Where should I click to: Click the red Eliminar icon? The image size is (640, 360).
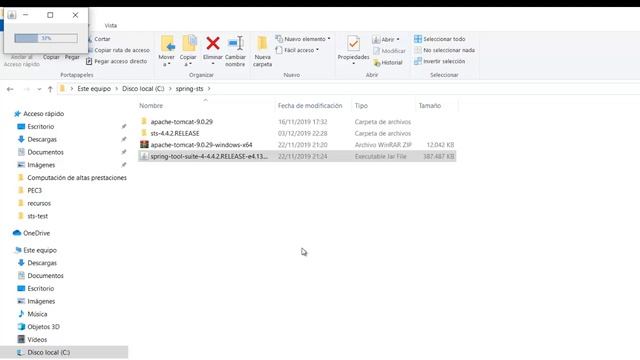(x=213, y=43)
